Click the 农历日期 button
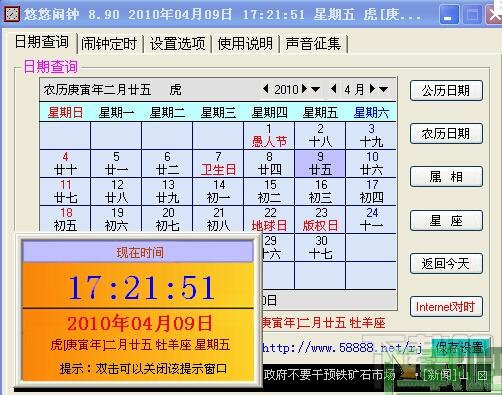This screenshot has width=502, height=395. pyautogui.click(x=446, y=134)
